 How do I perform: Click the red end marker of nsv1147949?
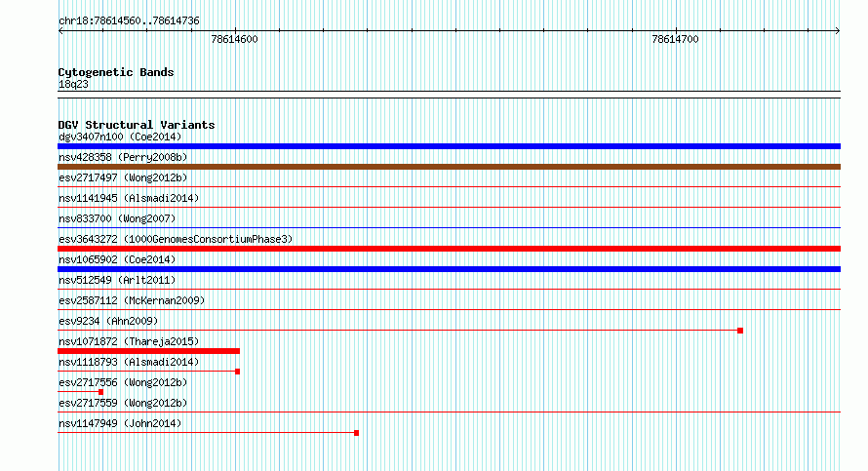click(x=357, y=433)
